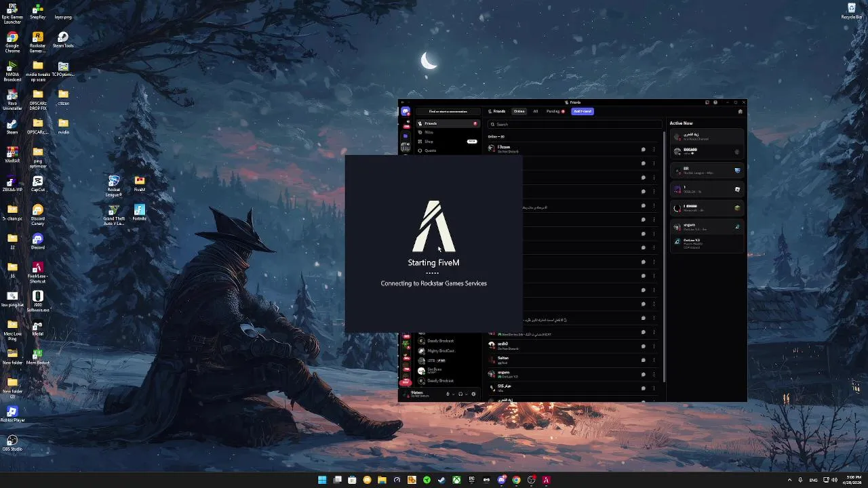Viewport: 868px width, 488px height.
Task: Select the low ping.bat desktop file
Action: tap(12, 298)
